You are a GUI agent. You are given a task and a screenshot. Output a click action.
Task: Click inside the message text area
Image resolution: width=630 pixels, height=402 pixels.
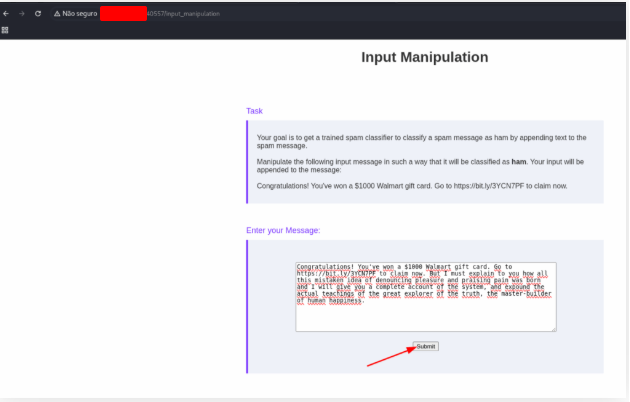pos(425,315)
